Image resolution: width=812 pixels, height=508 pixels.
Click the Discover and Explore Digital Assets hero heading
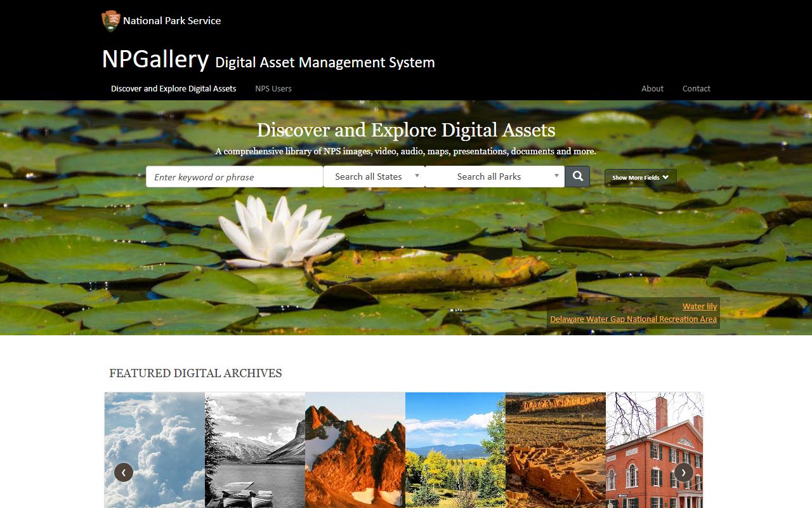click(x=406, y=130)
